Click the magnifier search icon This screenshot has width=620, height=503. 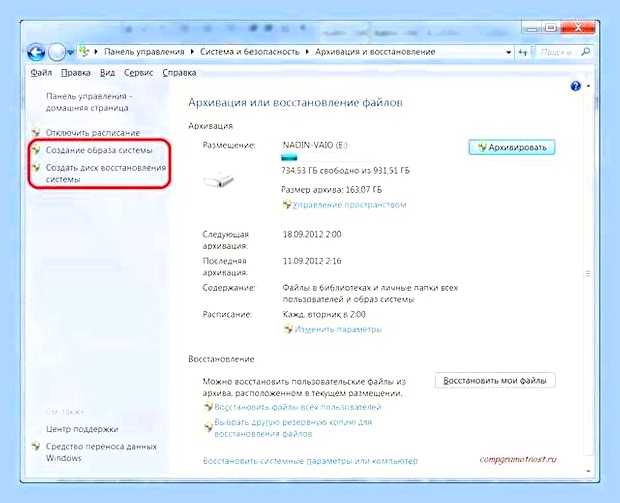coord(586,51)
